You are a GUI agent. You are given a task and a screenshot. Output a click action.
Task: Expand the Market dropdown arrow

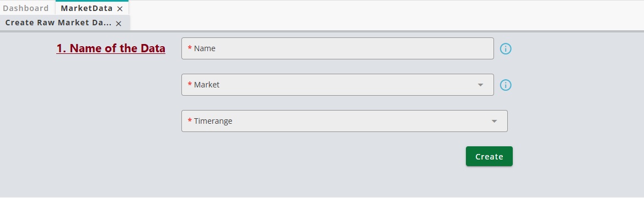[x=480, y=85]
